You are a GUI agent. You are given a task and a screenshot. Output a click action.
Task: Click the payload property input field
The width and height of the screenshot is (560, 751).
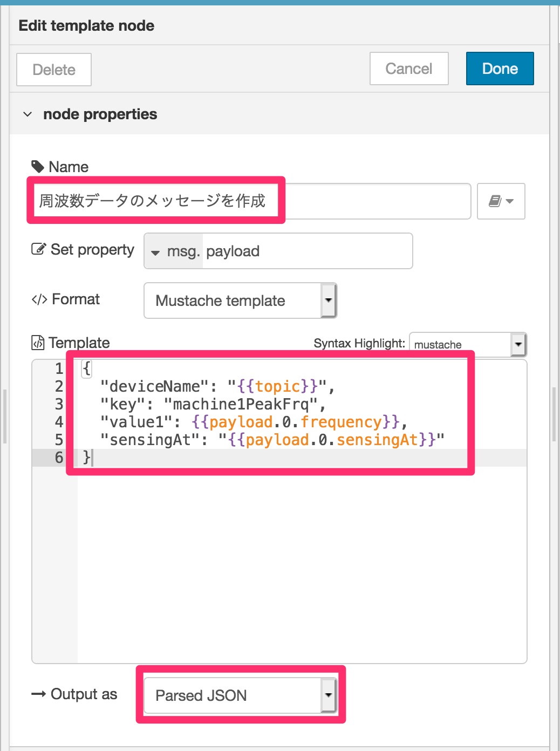point(308,251)
